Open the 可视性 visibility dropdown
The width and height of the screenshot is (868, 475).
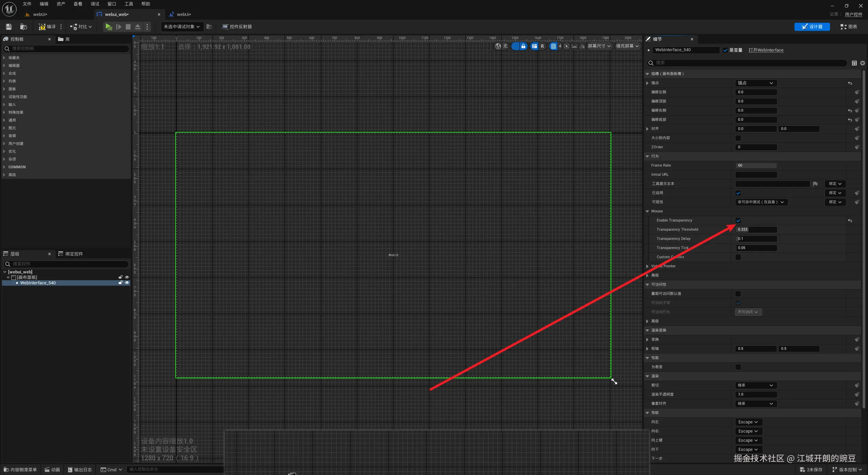pyautogui.click(x=761, y=202)
